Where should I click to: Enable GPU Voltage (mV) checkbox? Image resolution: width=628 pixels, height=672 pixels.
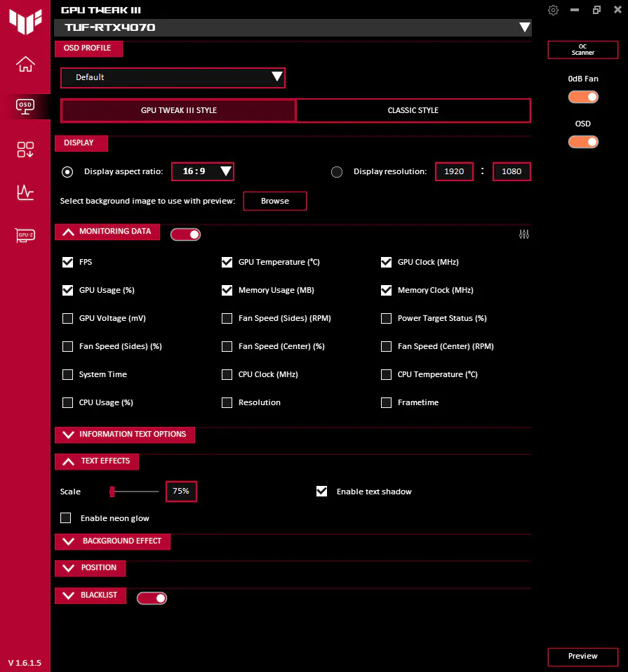click(67, 318)
